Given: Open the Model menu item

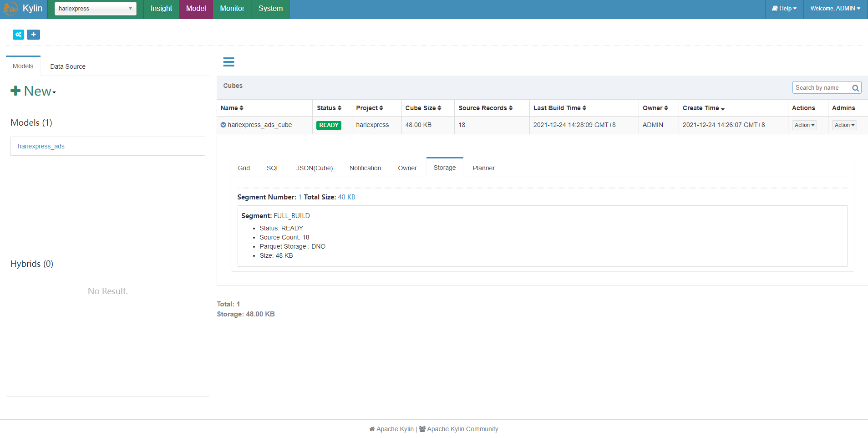Looking at the screenshot, I should 196,9.
